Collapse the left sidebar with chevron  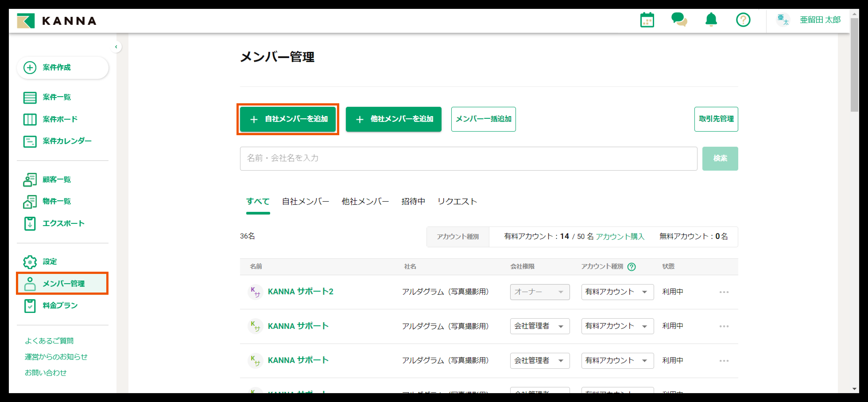[x=116, y=47]
